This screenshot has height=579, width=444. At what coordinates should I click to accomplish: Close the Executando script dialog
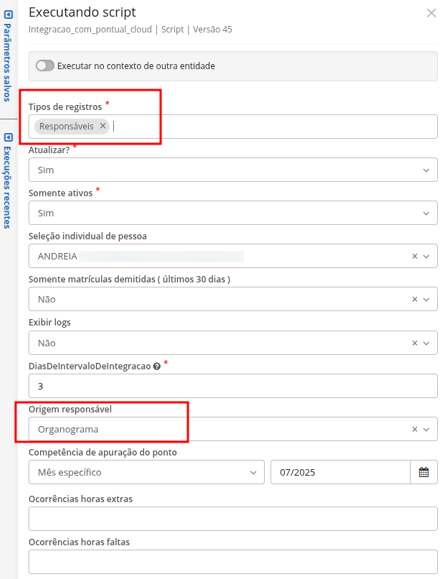[431, 13]
